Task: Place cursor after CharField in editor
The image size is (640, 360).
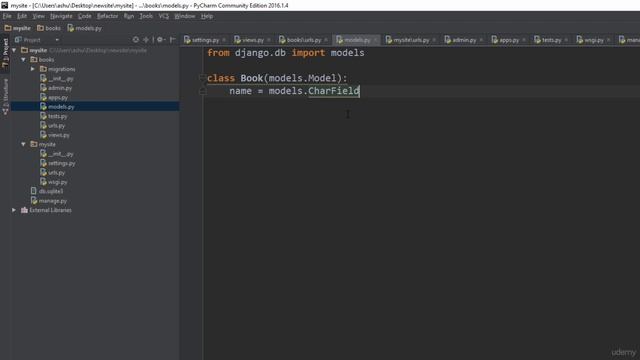Action: click(360, 91)
